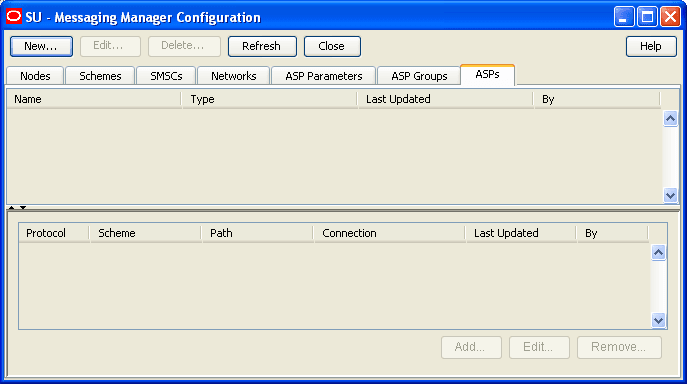
Task: Click the Refresh button
Action: click(262, 46)
